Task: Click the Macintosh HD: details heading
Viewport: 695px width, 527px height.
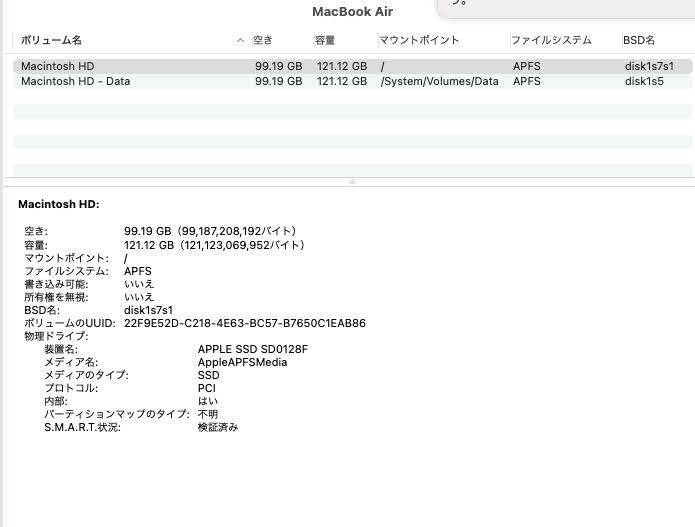Action: (58, 204)
